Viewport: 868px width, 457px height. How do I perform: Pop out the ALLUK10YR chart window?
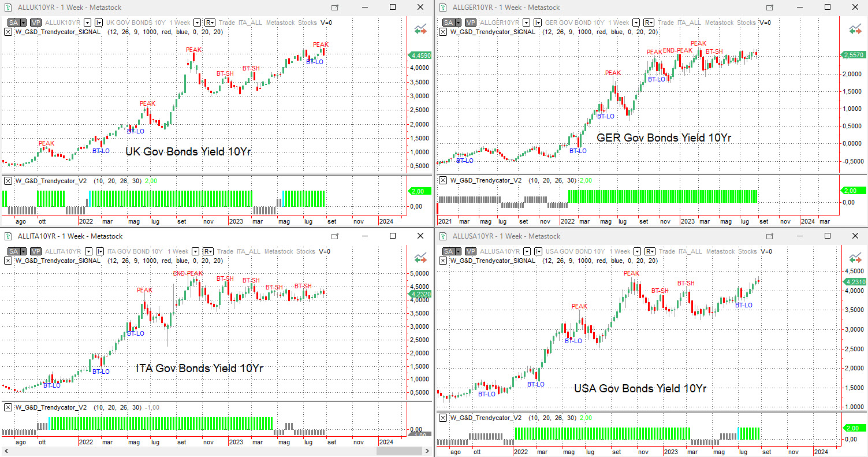[335, 8]
